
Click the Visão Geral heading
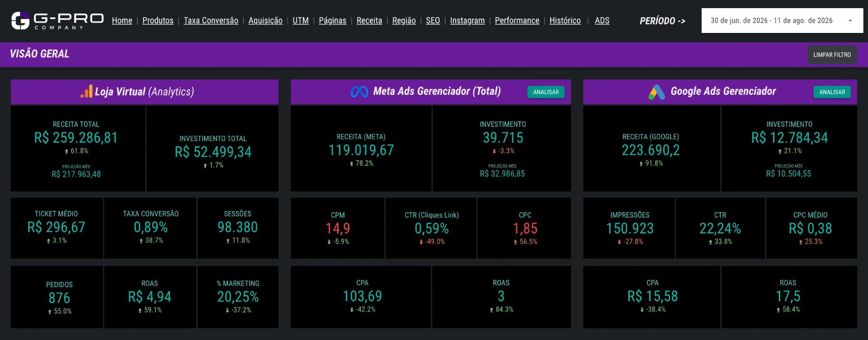(x=40, y=54)
